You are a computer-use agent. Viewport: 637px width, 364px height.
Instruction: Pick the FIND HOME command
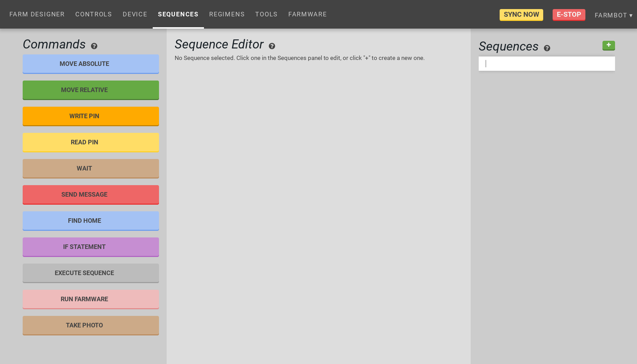point(91,221)
